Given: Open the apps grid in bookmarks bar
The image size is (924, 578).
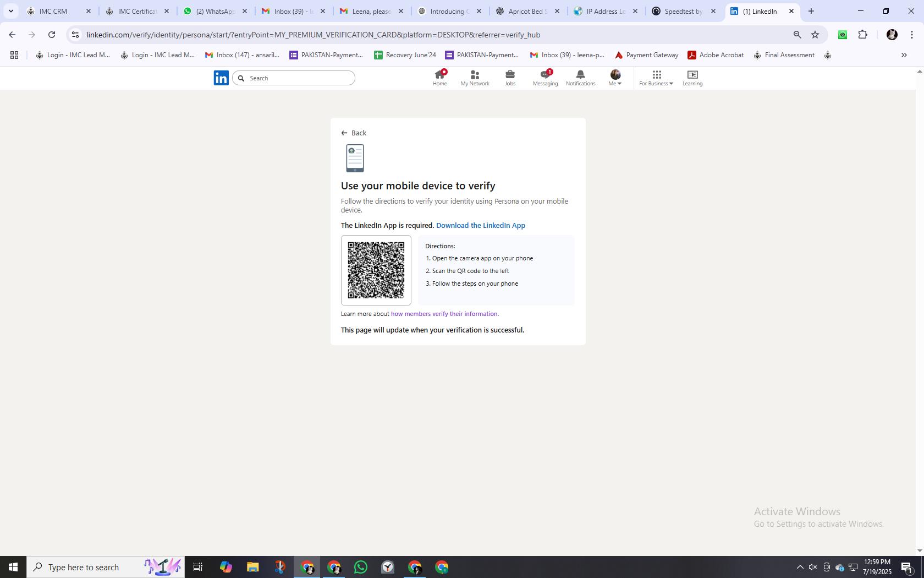Looking at the screenshot, I should [14, 55].
